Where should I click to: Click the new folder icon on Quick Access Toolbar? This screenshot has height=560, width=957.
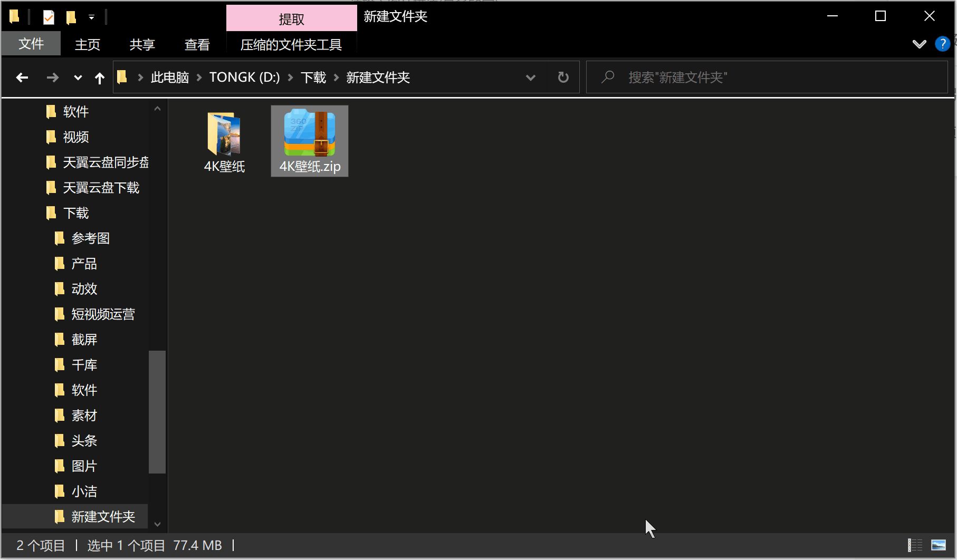pyautogui.click(x=70, y=16)
